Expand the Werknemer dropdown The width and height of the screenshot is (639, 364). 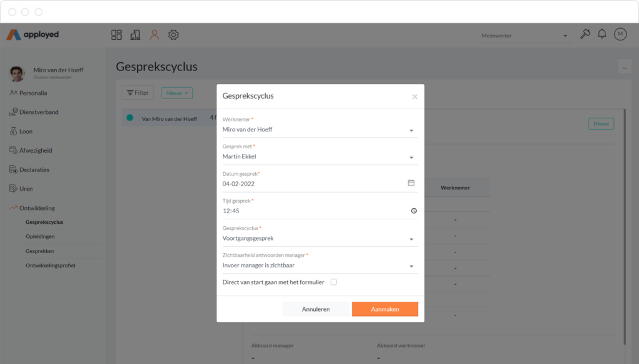pyautogui.click(x=320, y=130)
